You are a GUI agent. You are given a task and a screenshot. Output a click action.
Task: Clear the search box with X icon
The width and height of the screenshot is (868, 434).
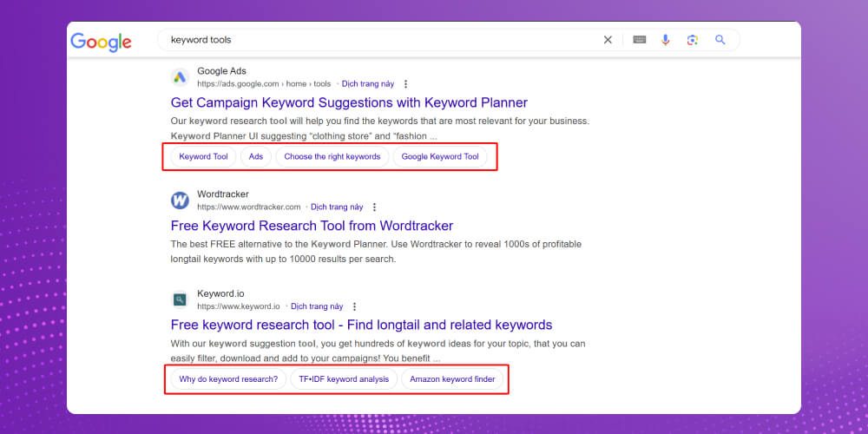click(x=608, y=40)
